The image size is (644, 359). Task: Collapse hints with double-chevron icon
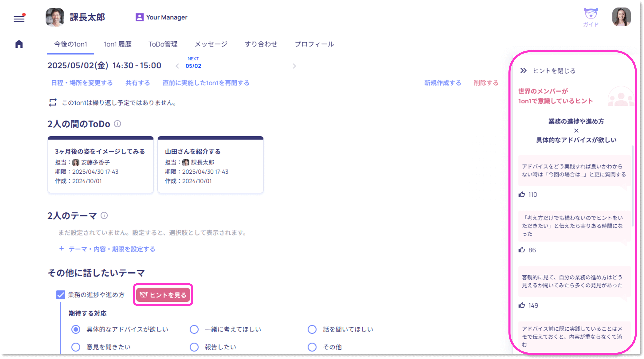pos(524,71)
